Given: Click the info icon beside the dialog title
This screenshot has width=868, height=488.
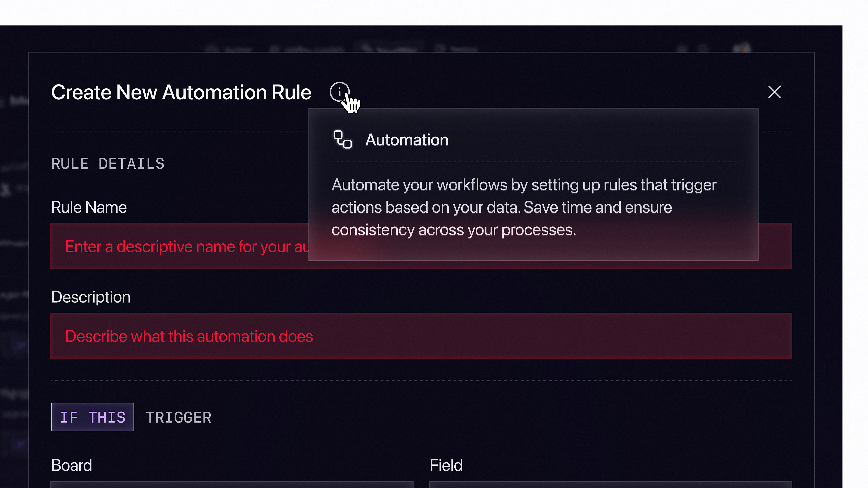Looking at the screenshot, I should [339, 91].
